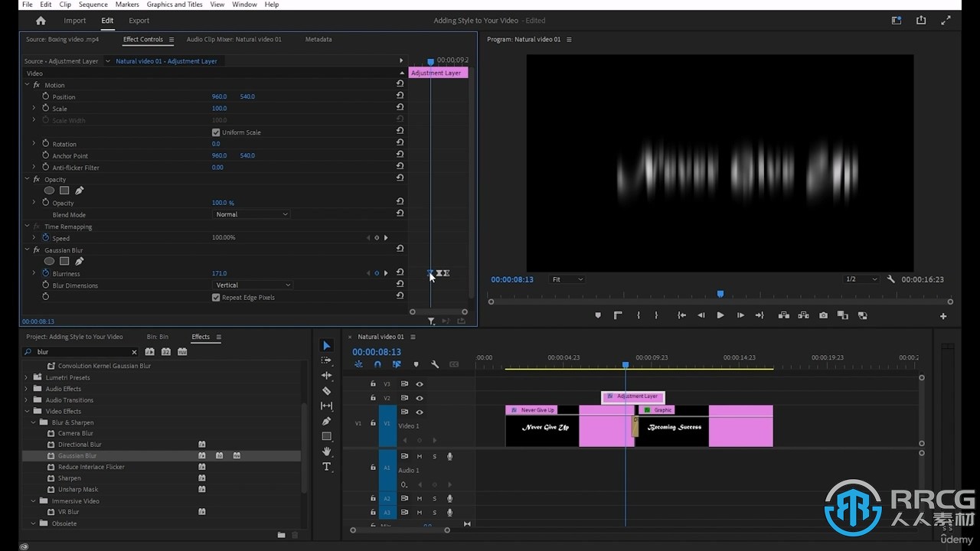
Task: Toggle Blurriness animation stopwatch
Action: (46, 273)
